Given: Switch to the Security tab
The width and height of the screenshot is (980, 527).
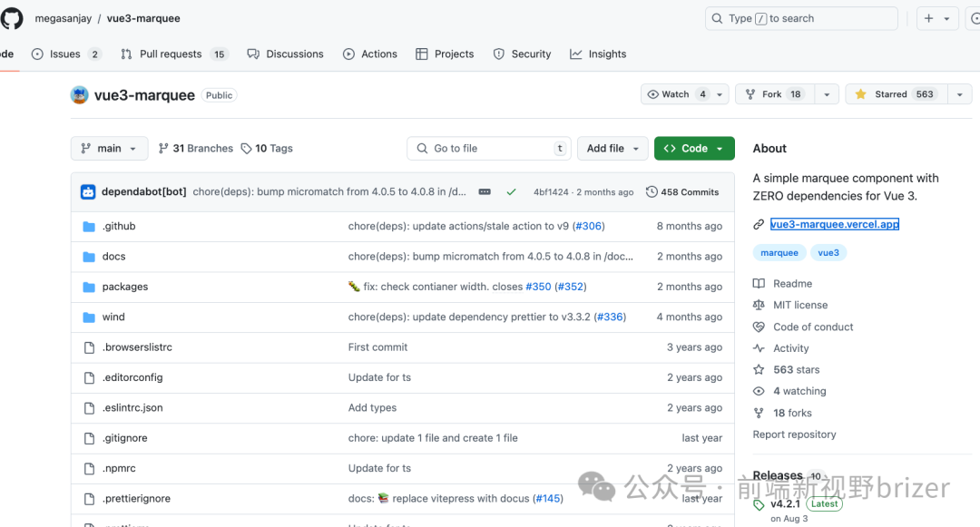Looking at the screenshot, I should pos(522,54).
